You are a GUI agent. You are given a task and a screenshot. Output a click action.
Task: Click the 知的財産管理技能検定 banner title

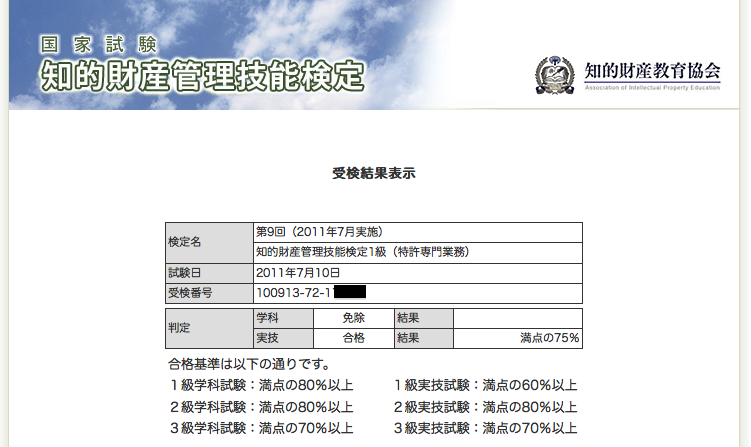[x=202, y=76]
